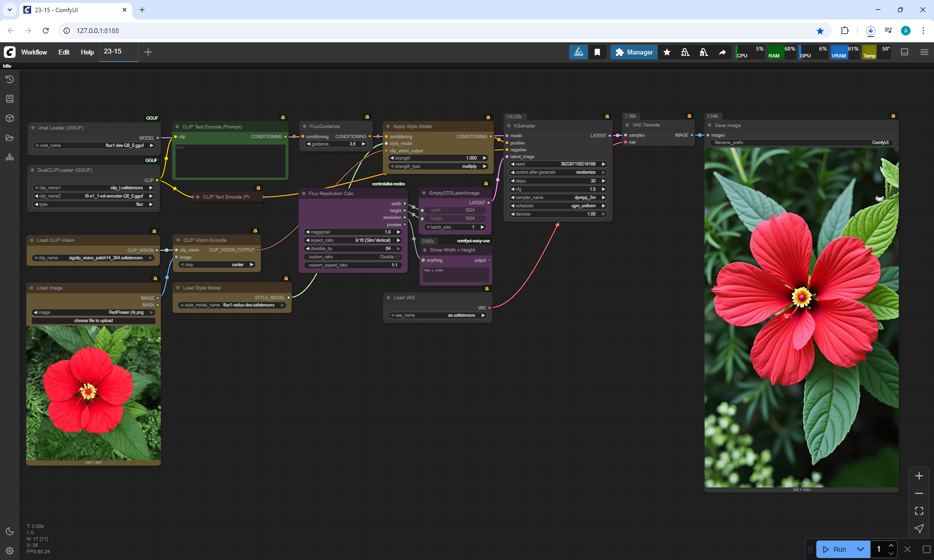Viewport: 934px width, 560px height.
Task: Open settings gear at bottom left
Action: pyautogui.click(x=10, y=551)
